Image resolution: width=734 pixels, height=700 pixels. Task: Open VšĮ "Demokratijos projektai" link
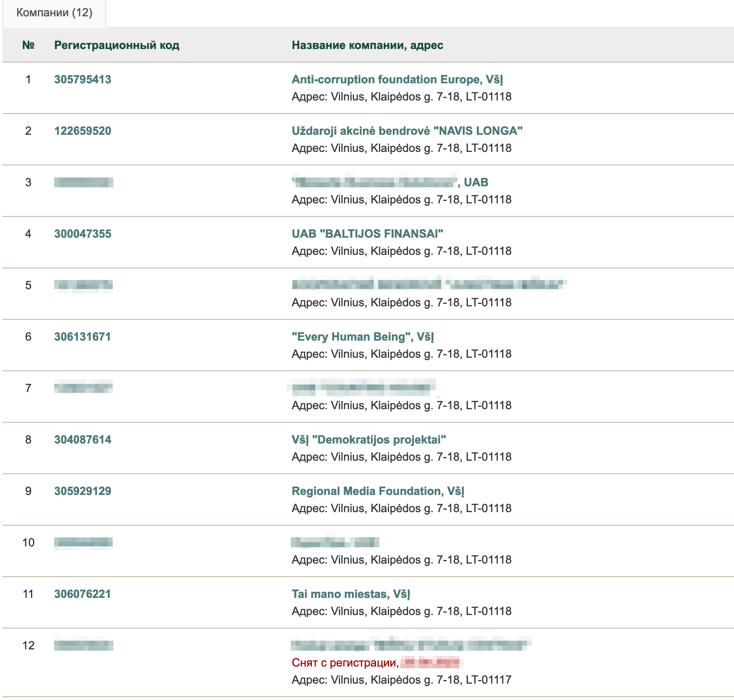coord(369,439)
